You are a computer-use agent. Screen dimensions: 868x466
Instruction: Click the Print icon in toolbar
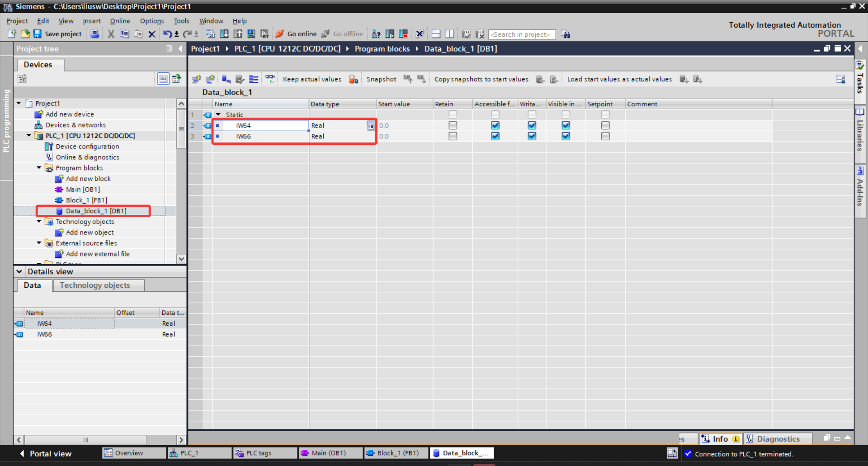[94, 34]
